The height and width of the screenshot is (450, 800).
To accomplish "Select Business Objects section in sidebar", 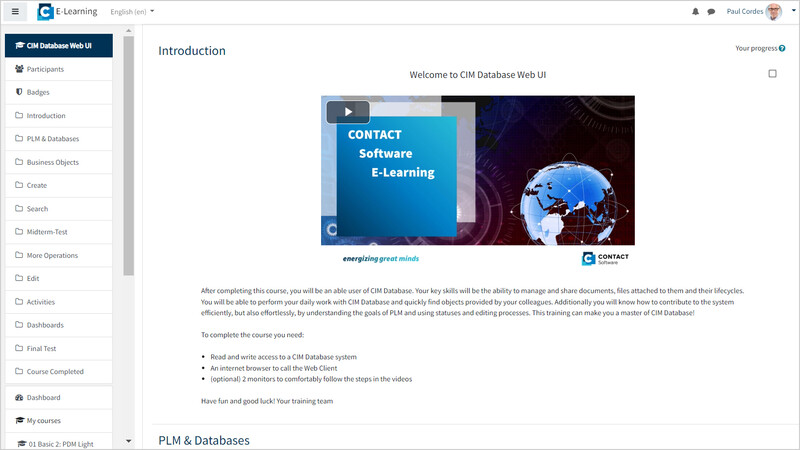I will [59, 162].
